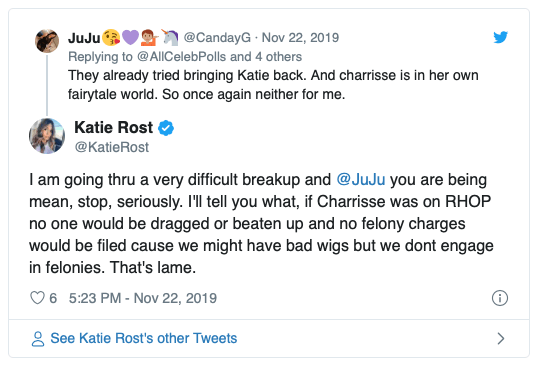
Task: Click the Katie Rost display name
Action: click(x=114, y=128)
